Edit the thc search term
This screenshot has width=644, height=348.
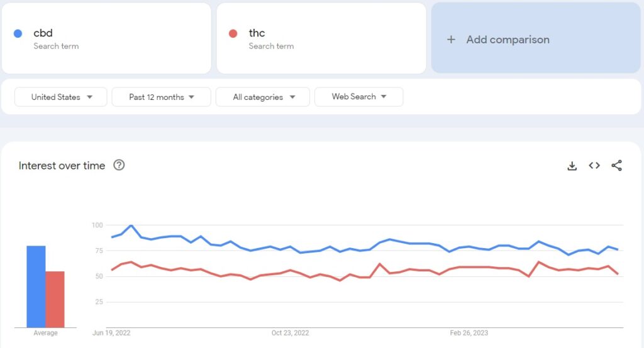[x=257, y=33]
